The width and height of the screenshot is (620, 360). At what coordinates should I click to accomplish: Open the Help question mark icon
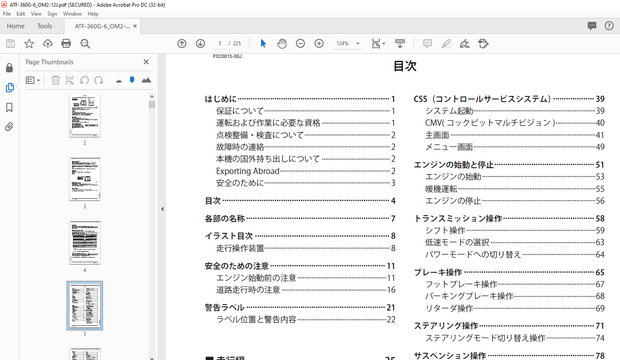pyautogui.click(x=609, y=26)
